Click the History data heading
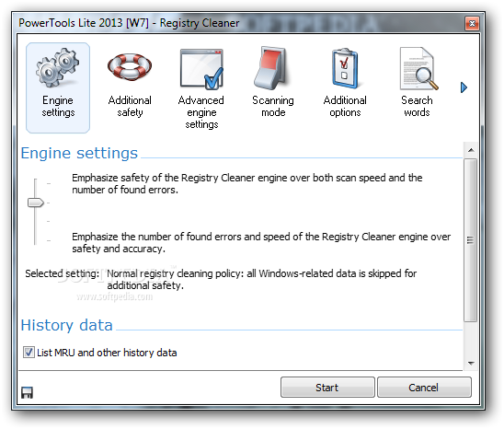The image size is (504, 429). (x=67, y=325)
